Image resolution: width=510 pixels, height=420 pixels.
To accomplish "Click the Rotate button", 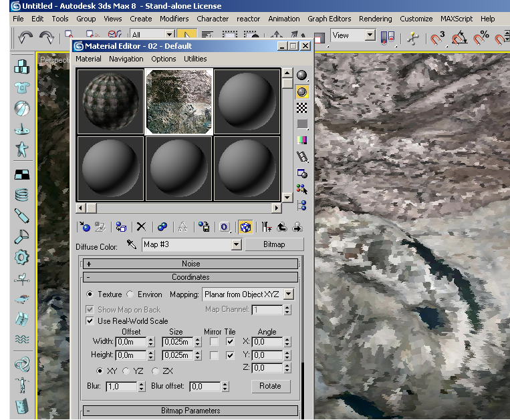I will pos(271,386).
